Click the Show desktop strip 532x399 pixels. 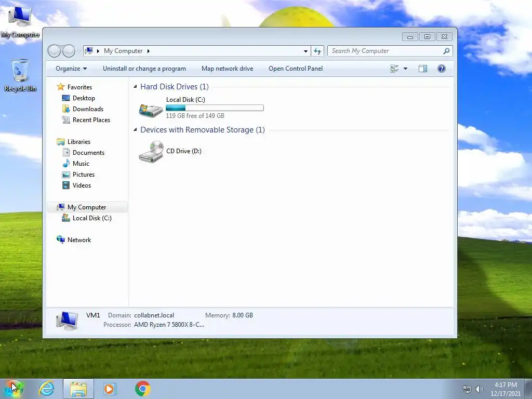coord(528,389)
